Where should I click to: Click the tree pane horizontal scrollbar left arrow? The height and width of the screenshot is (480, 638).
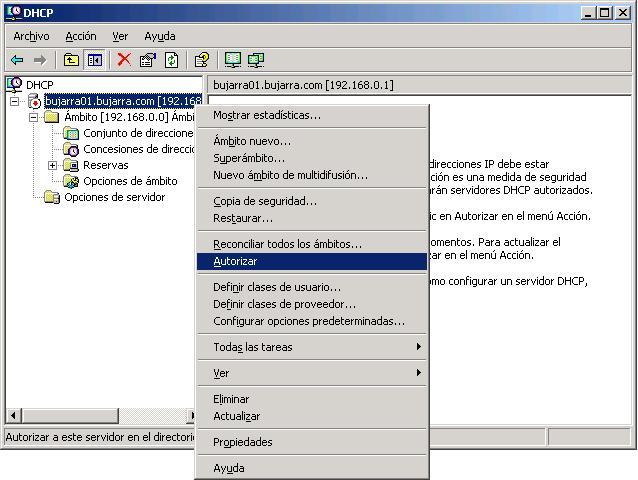[14, 415]
